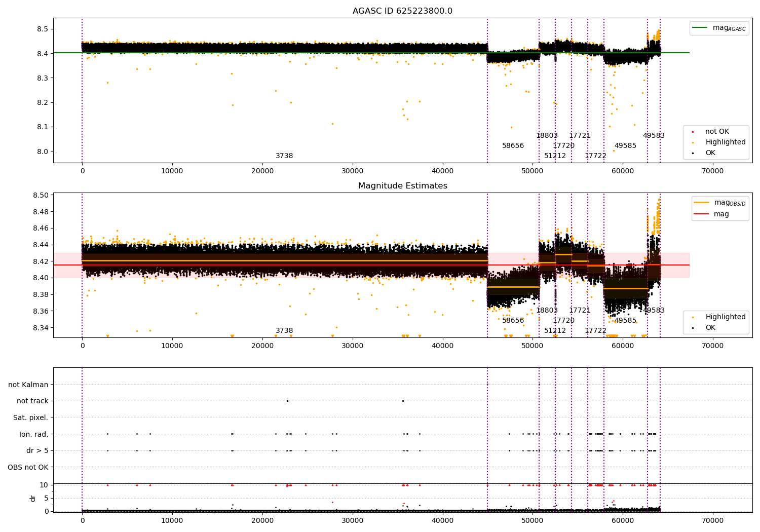
Task: Click the 'not track' axis label
Action: point(32,401)
